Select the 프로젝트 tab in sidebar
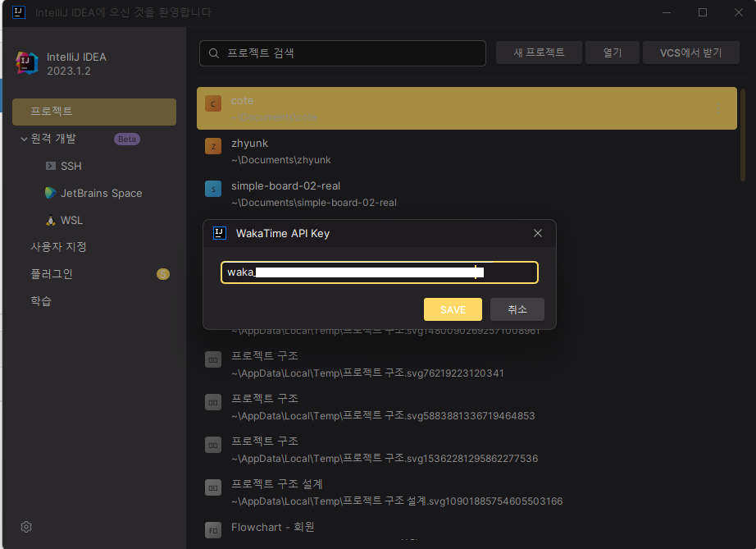Viewport: 756px width, 549px height. pyautogui.click(x=94, y=112)
